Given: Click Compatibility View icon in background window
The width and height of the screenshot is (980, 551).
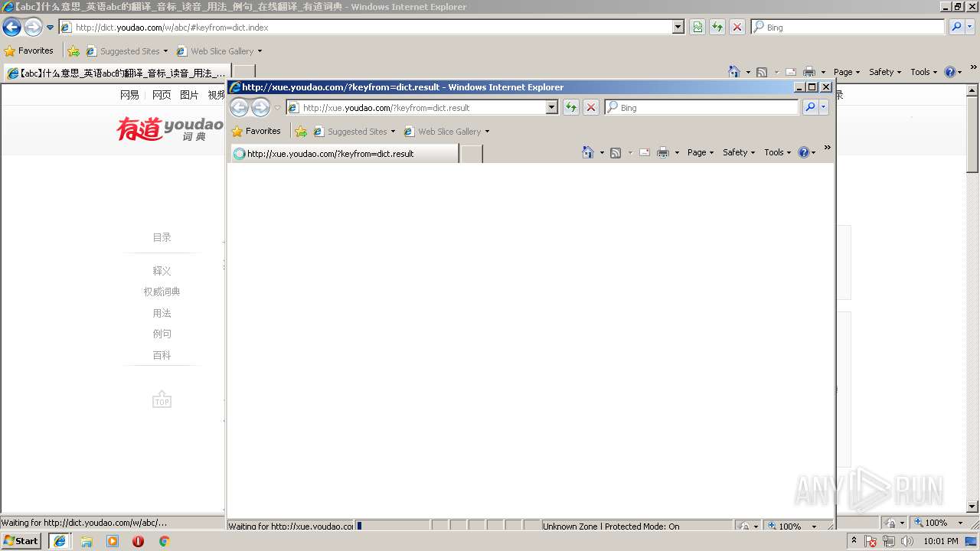Looking at the screenshot, I should (697, 28).
